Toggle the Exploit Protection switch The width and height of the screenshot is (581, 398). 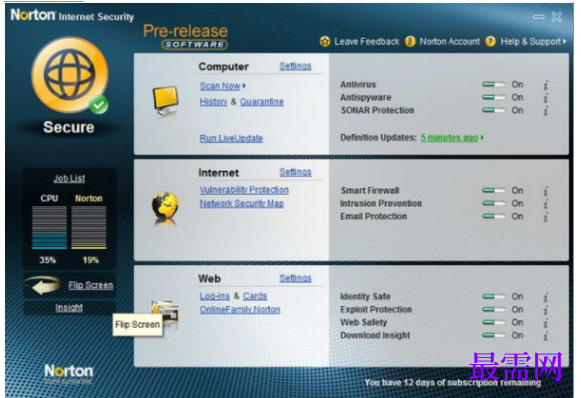tap(494, 309)
